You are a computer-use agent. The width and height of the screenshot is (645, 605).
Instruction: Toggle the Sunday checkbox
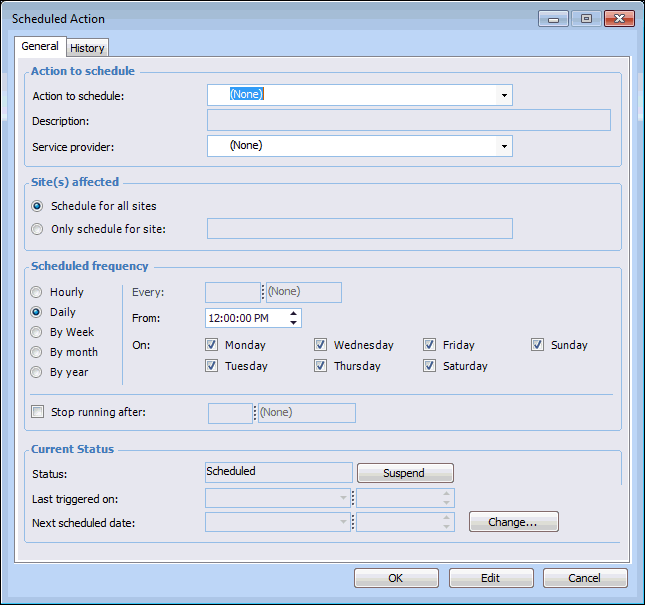tap(538, 345)
